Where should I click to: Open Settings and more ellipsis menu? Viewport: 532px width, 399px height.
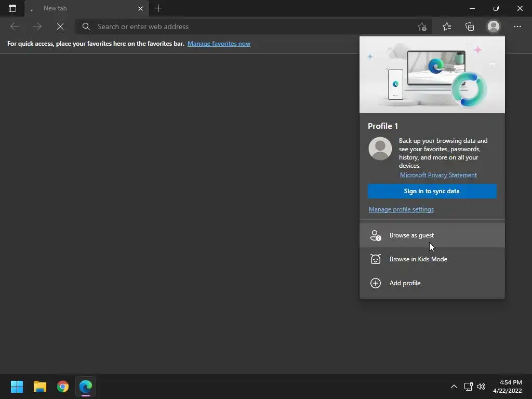(x=517, y=26)
